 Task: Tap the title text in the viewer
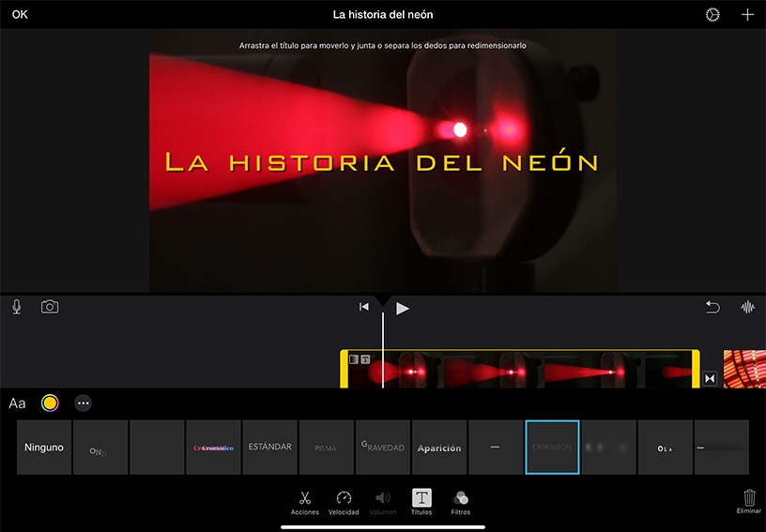[x=381, y=161]
